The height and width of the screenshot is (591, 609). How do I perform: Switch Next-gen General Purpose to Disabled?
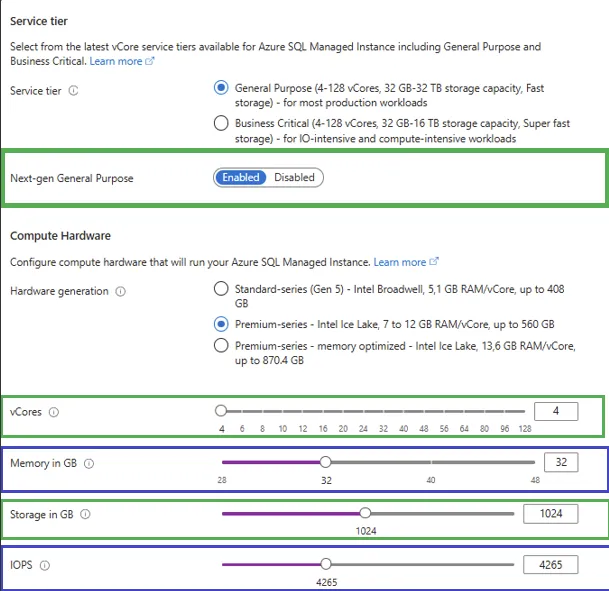click(x=294, y=177)
